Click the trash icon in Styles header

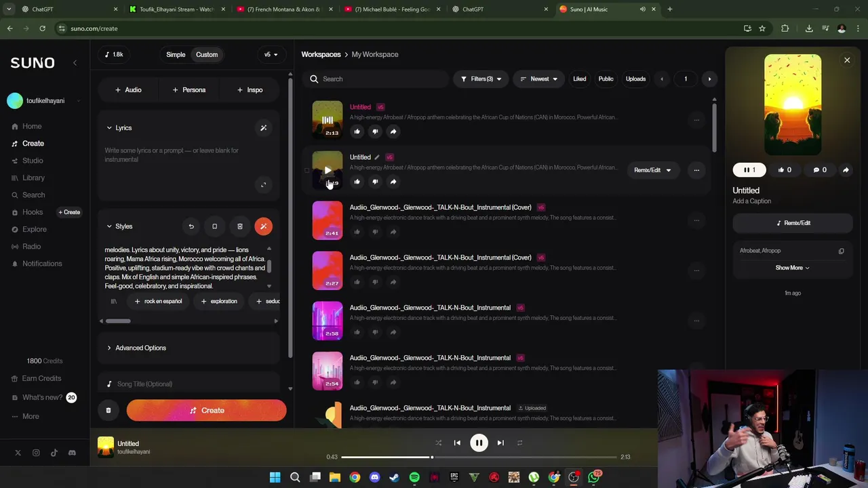pos(239,226)
